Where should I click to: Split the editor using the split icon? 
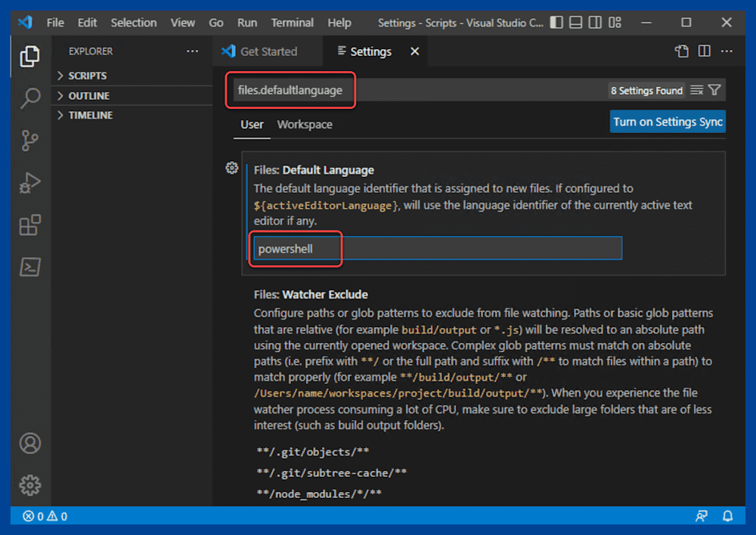[x=704, y=51]
